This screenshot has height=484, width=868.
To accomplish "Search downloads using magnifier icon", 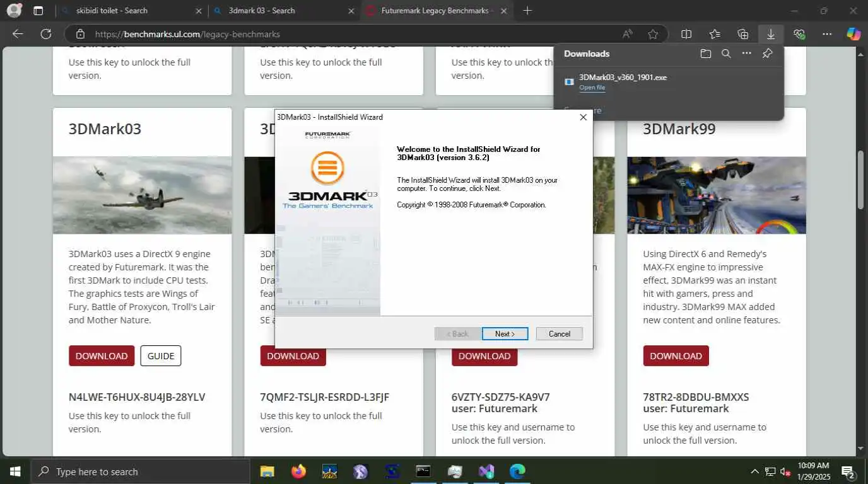I will coord(726,54).
